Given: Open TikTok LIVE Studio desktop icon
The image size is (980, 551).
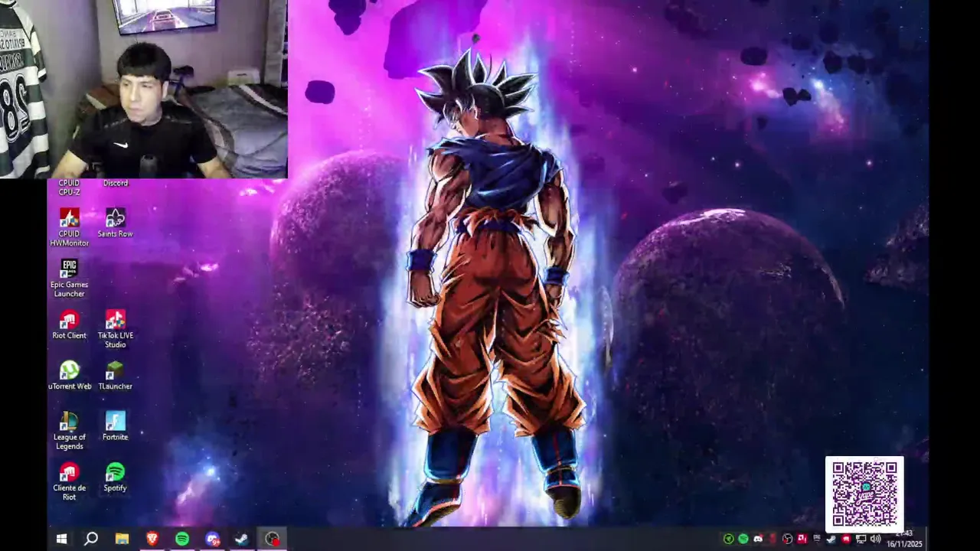Looking at the screenshot, I should click(x=115, y=329).
